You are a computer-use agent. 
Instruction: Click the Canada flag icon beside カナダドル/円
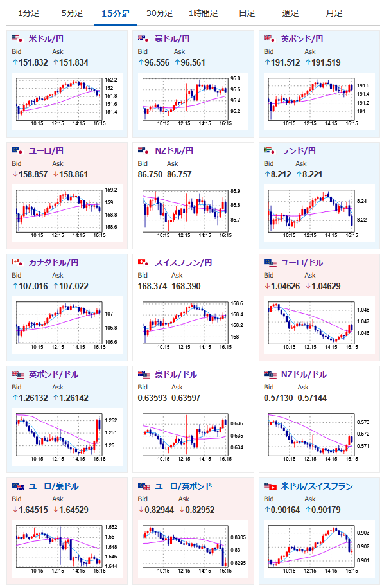[17, 262]
